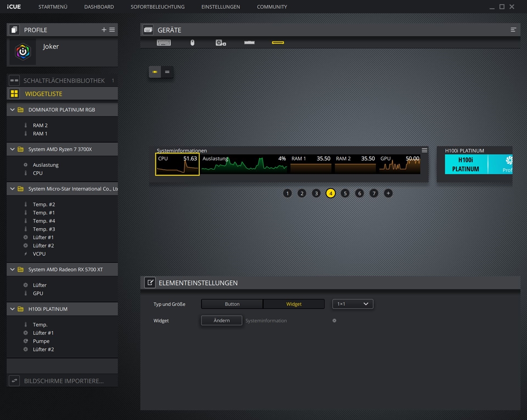Go to screen page 3
Image resolution: width=527 pixels, height=420 pixels.
point(316,193)
